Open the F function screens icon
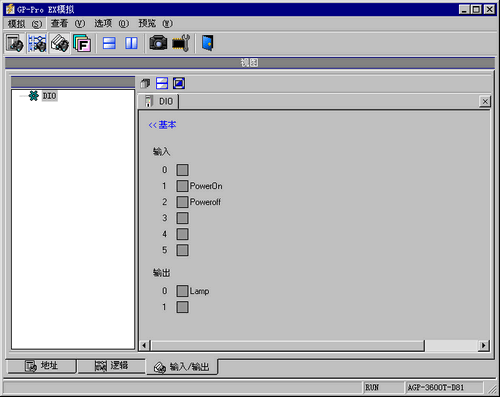Image resolution: width=500 pixels, height=397 pixels. coord(82,43)
